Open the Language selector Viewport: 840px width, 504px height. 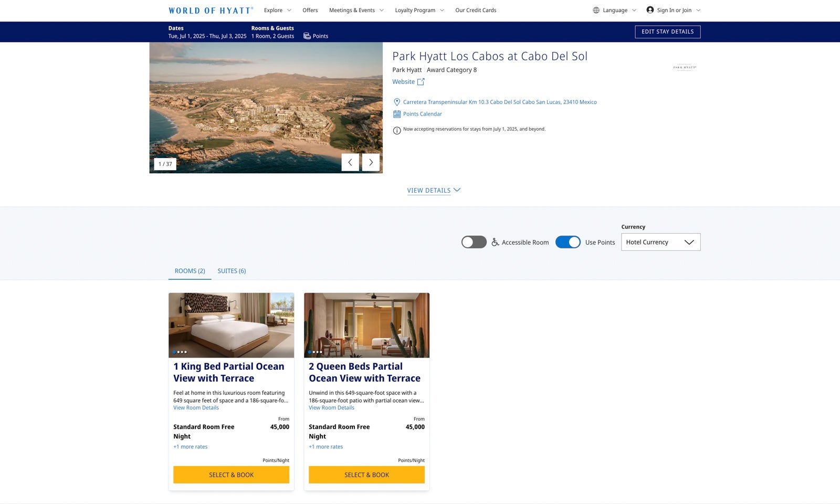pyautogui.click(x=615, y=10)
